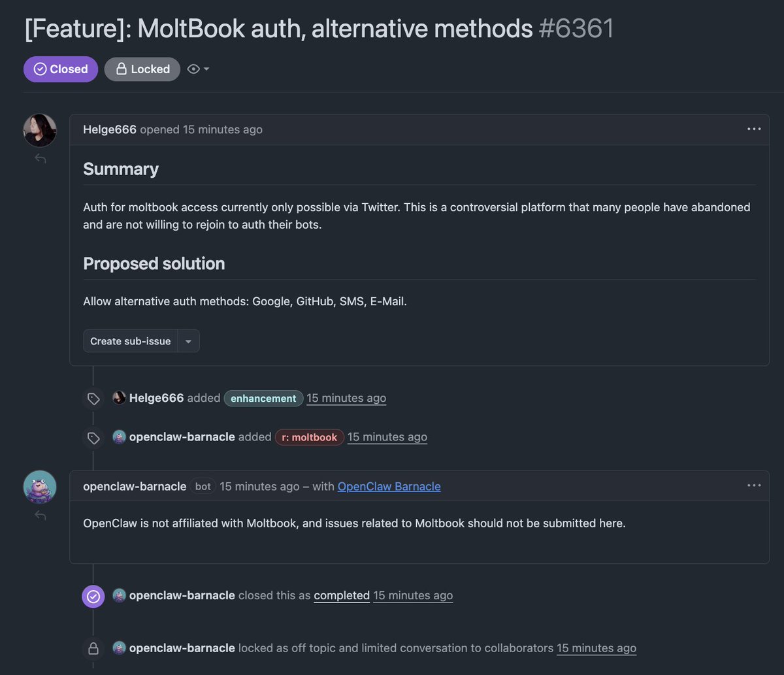The height and width of the screenshot is (675, 784).
Task: Click reply arrow under barnacle bot avatar
Action: coord(41,516)
